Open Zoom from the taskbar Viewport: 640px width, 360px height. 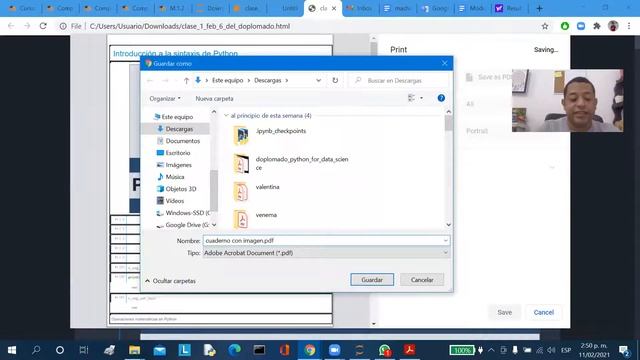334,350
